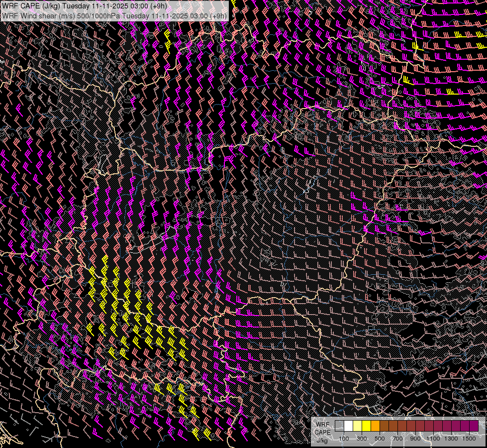Click the 100 tick label on the legend

[344, 439]
